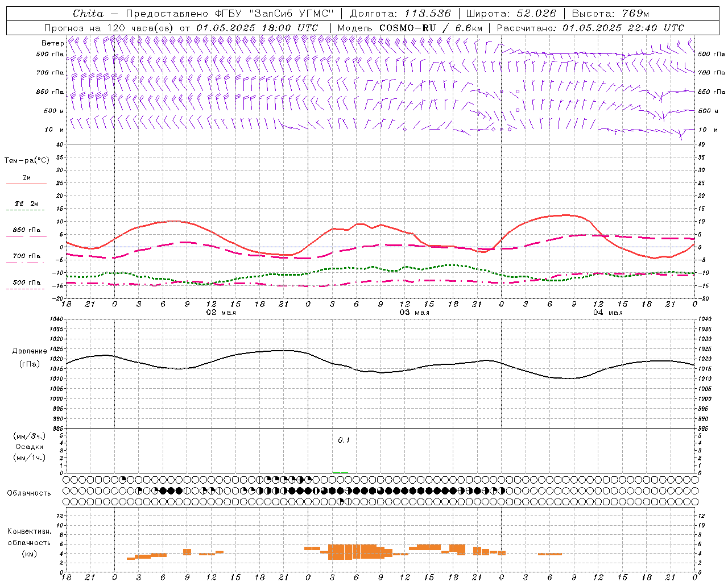Image resolution: width=728 pixels, height=582 pixels.
Task: Click the "03 мая" date marker
Action: [415, 313]
